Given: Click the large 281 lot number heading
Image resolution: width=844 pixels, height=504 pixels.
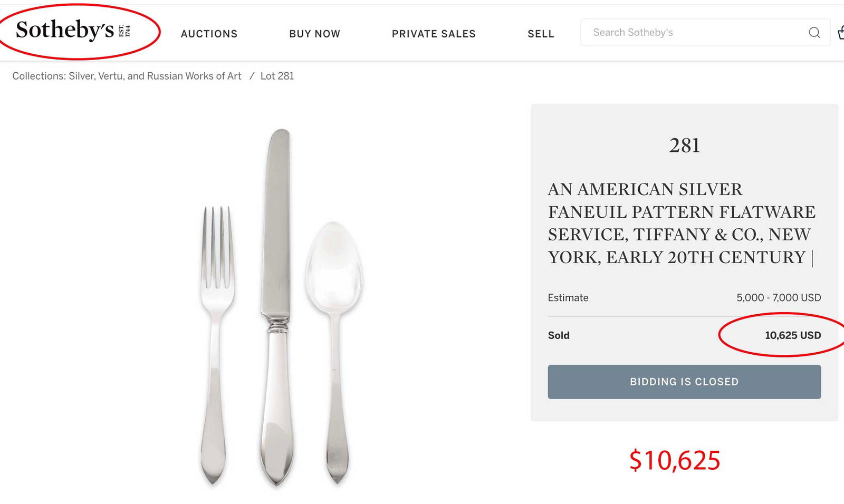Looking at the screenshot, I should tap(684, 146).
